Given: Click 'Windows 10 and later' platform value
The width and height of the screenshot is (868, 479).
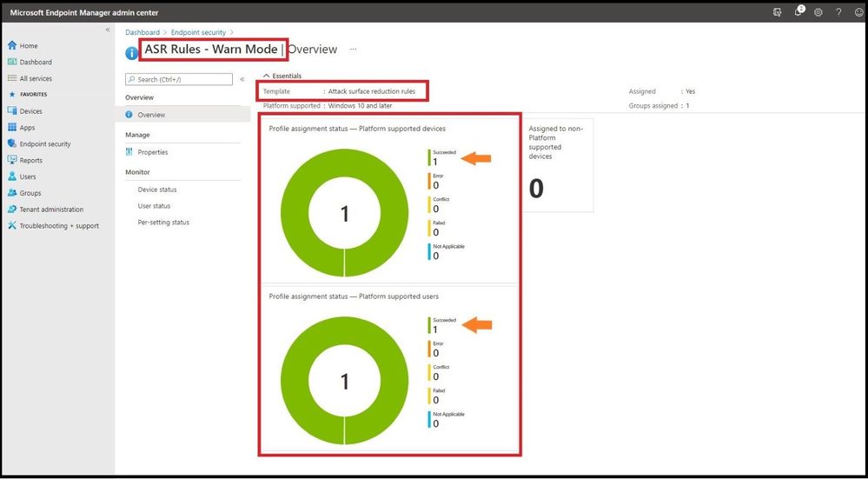Looking at the screenshot, I should tap(360, 106).
